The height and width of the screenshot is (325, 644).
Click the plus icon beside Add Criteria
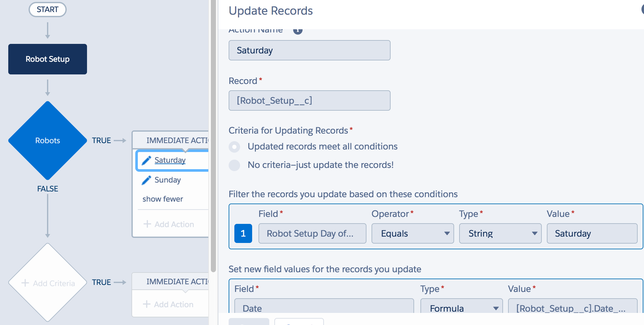coord(25,283)
